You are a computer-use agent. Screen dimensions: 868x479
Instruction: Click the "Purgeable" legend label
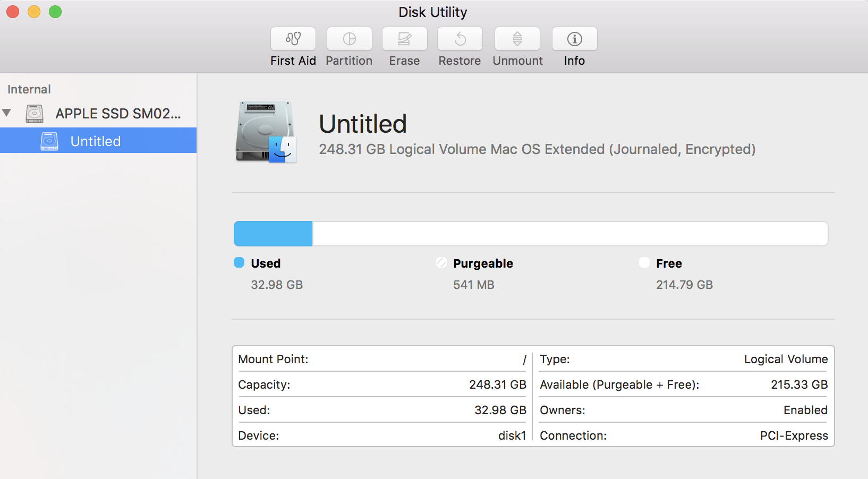[x=483, y=263]
